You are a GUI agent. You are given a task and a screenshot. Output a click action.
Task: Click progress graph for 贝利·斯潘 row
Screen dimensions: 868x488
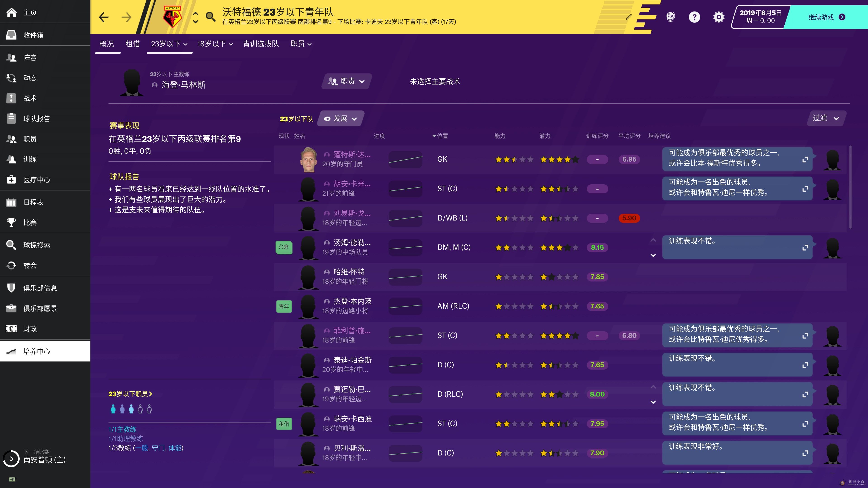pyautogui.click(x=405, y=453)
